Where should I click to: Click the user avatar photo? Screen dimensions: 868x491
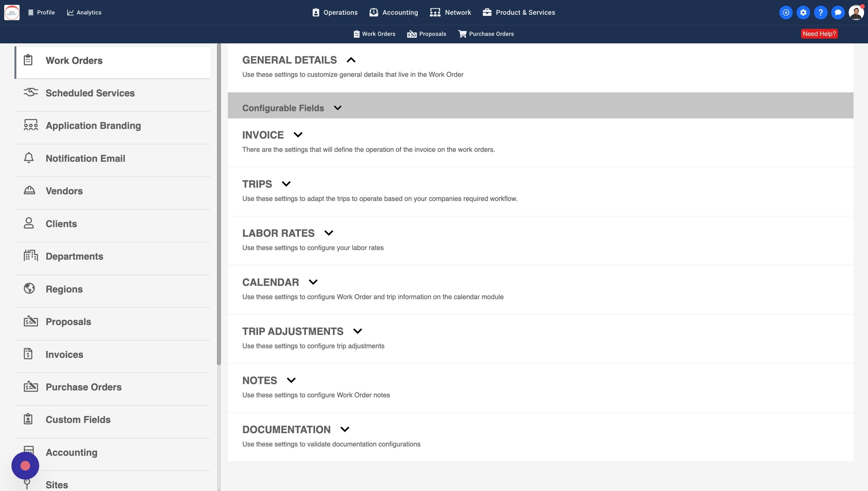pyautogui.click(x=856, y=12)
